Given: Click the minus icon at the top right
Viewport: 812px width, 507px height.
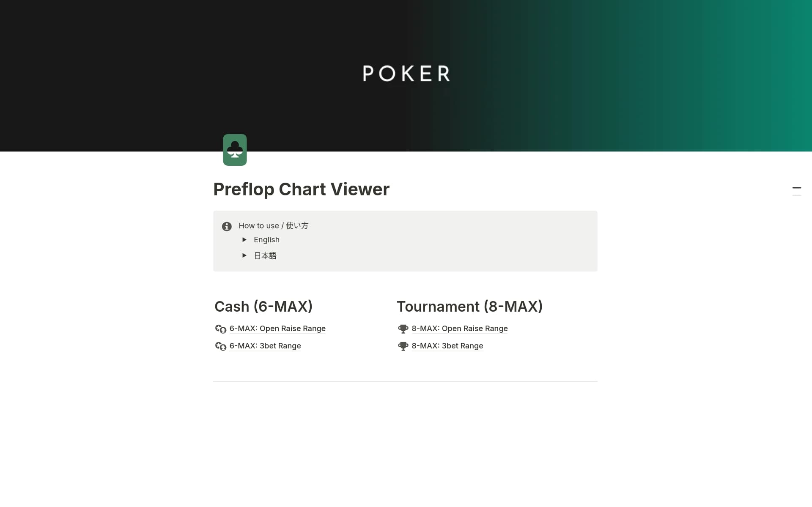Looking at the screenshot, I should tap(798, 188).
